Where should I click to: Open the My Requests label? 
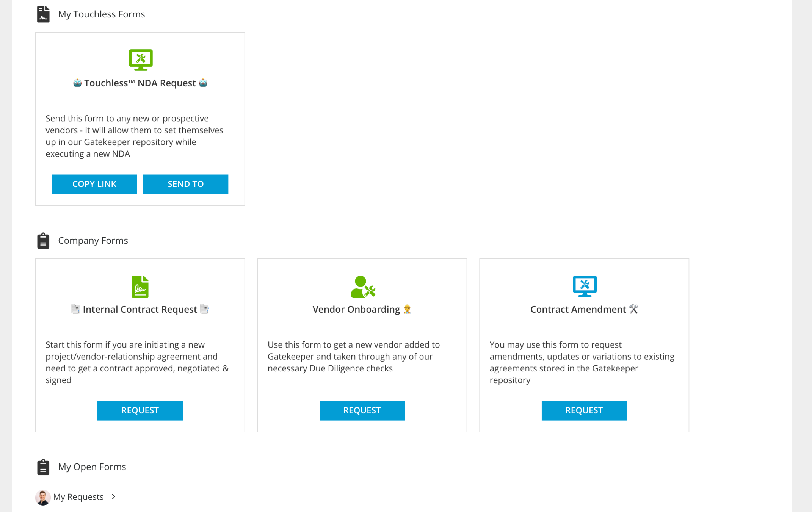78,497
